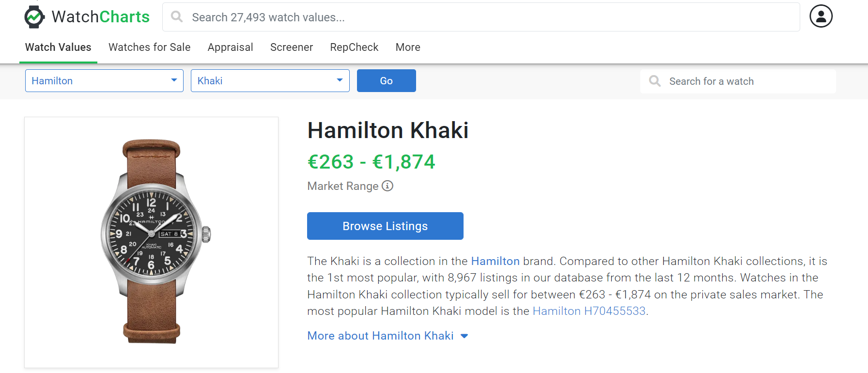Open the Hamilton H70455533 model link
This screenshot has height=373, width=868.
coord(589,311)
